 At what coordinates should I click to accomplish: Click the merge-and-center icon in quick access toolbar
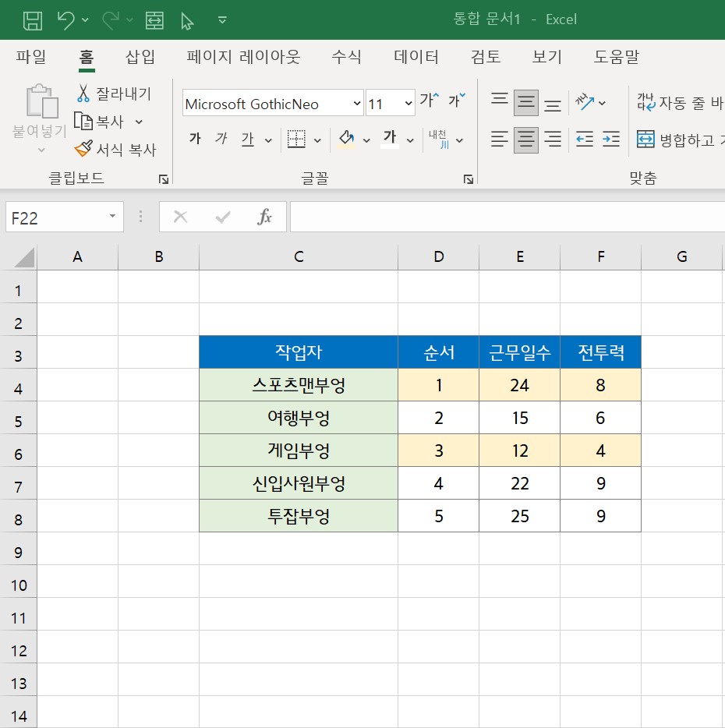coord(154,20)
